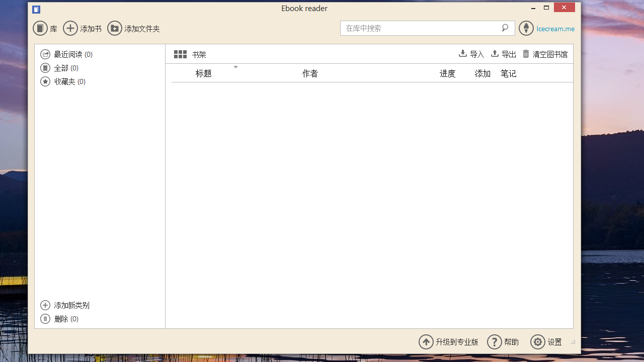Open 设置 via the gear icon
This screenshot has height=362, width=644.
[537, 341]
